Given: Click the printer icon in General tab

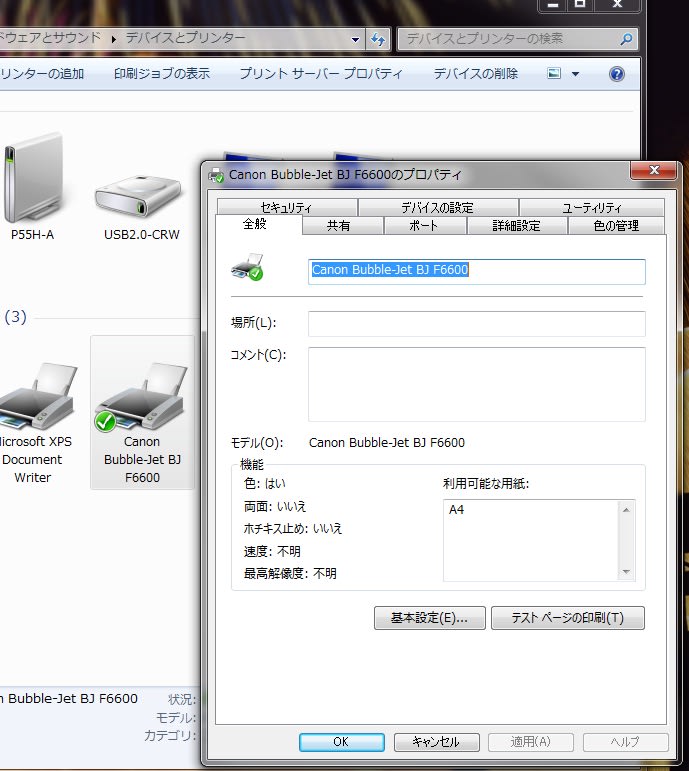Looking at the screenshot, I should (247, 267).
